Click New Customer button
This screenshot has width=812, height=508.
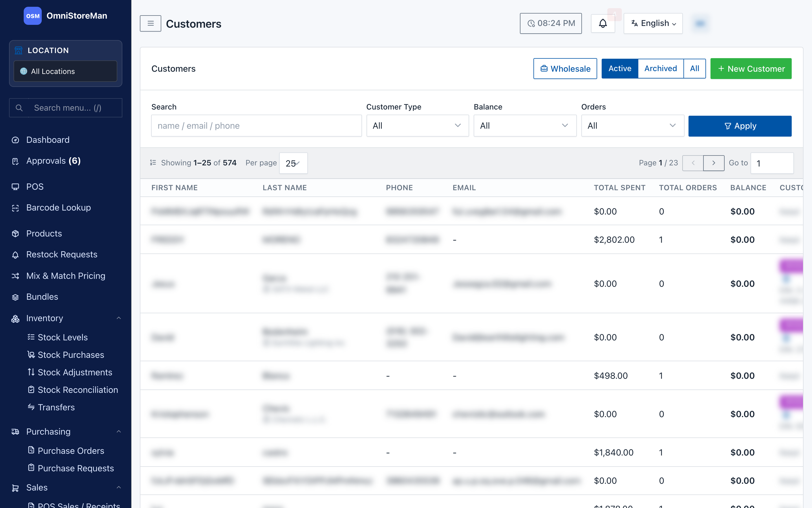(751, 69)
